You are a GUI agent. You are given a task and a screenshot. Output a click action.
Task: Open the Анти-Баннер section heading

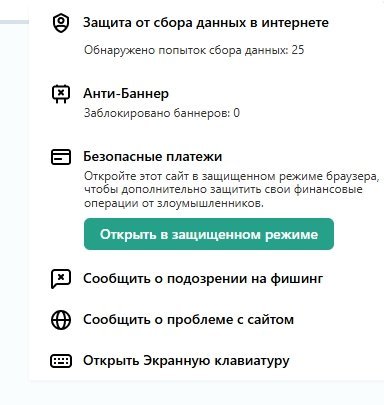click(x=126, y=93)
